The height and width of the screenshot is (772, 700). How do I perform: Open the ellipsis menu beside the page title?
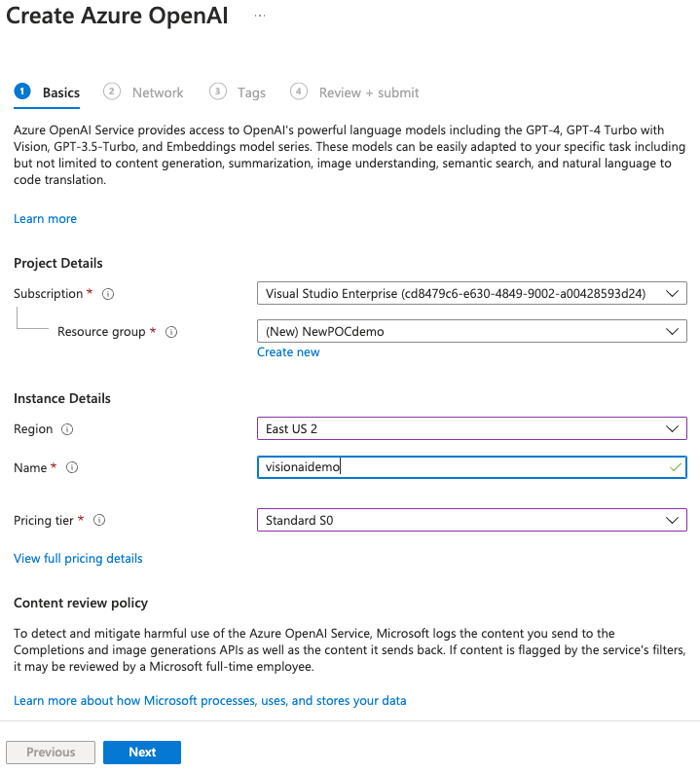[x=260, y=17]
